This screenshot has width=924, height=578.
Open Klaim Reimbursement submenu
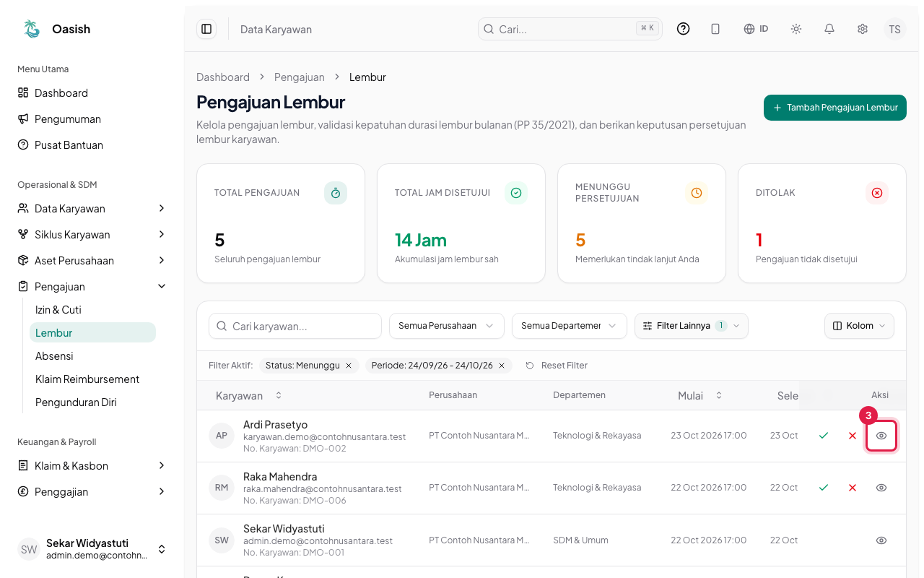point(92,379)
